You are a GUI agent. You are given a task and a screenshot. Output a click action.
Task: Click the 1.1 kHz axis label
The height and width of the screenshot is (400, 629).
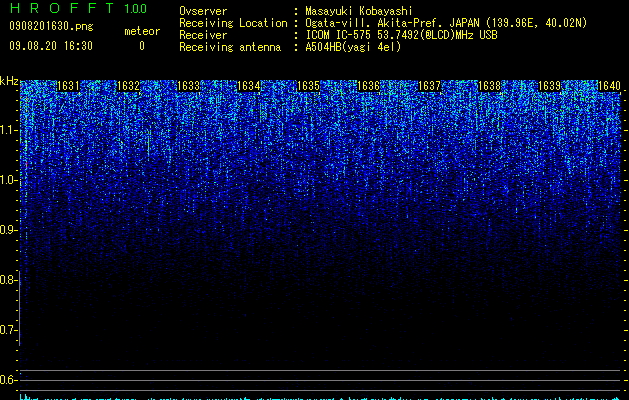[x=9, y=130]
